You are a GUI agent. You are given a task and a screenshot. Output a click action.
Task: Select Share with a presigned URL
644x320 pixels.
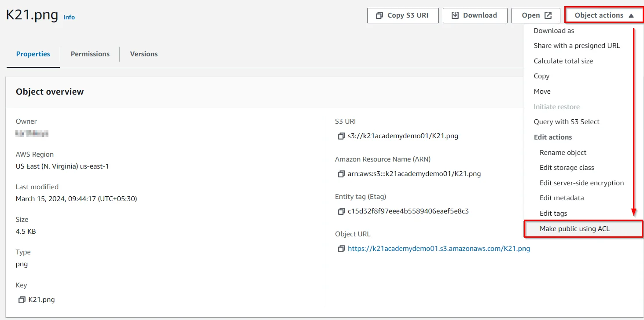tap(577, 46)
